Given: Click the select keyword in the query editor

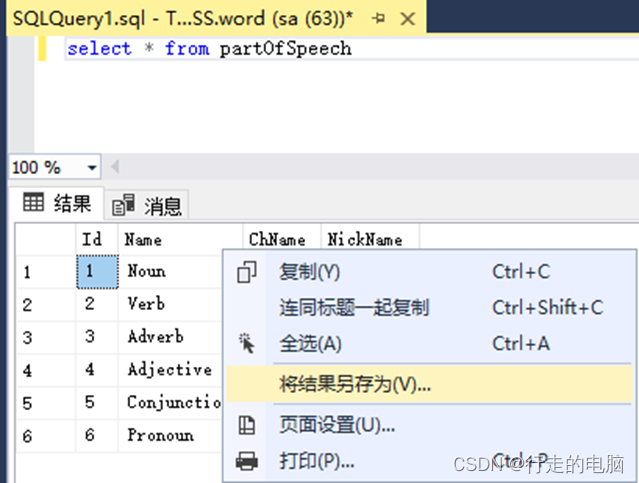Looking at the screenshot, I should click(99, 49).
